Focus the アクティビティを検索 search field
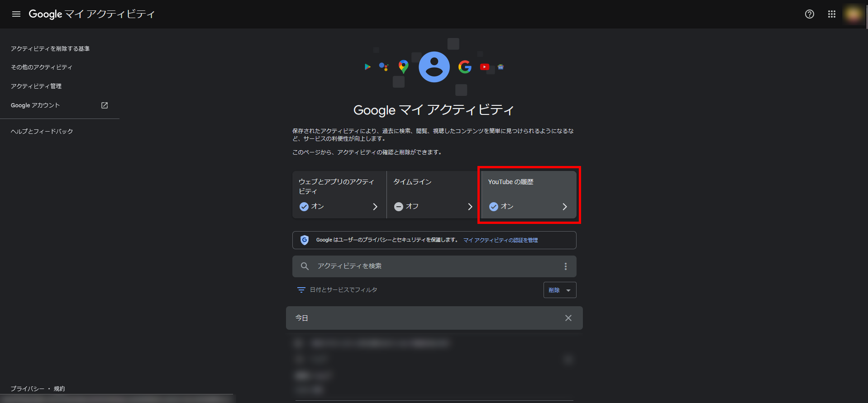 pos(434,266)
